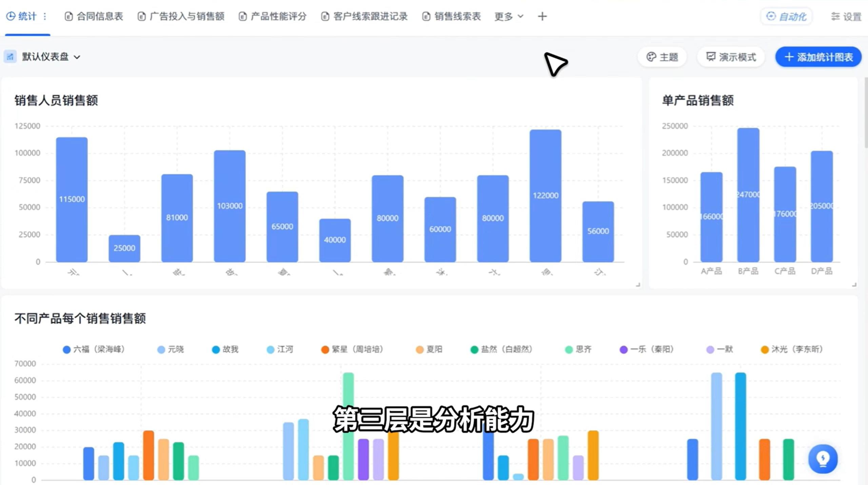
Task: Click the clock icon on 统计 tab
Action: point(11,16)
